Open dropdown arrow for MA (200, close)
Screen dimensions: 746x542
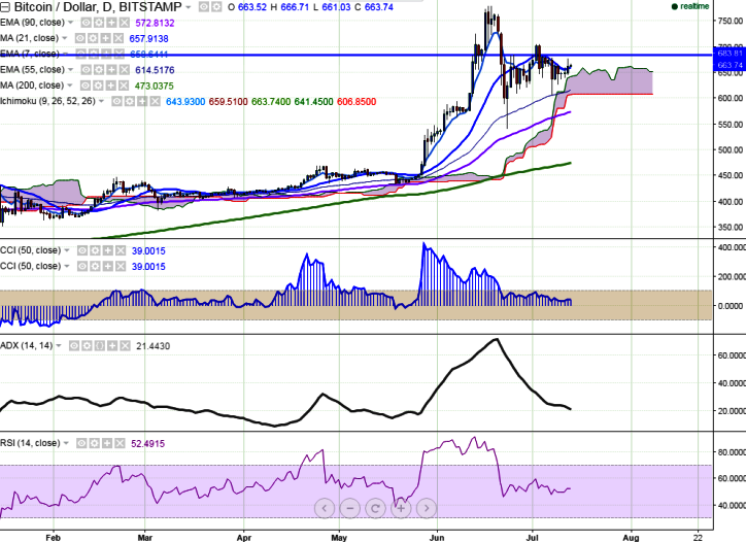click(x=69, y=86)
